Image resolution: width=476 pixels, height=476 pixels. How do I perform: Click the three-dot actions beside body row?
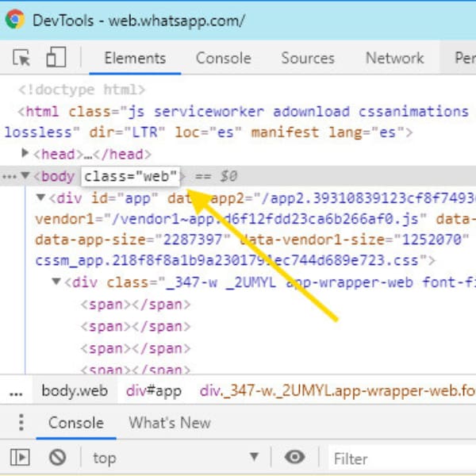(10, 177)
